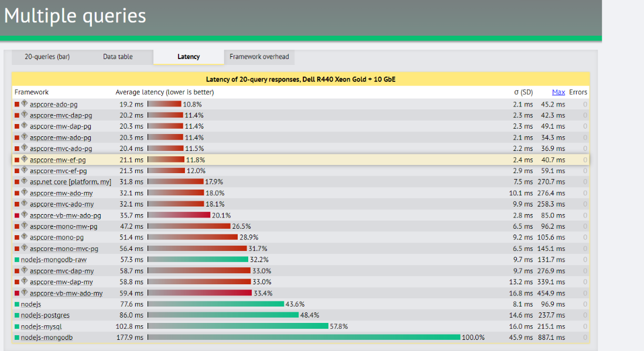Click the green color square for nodejs-mongodb-raw
The height and width of the screenshot is (351, 644).
point(17,260)
